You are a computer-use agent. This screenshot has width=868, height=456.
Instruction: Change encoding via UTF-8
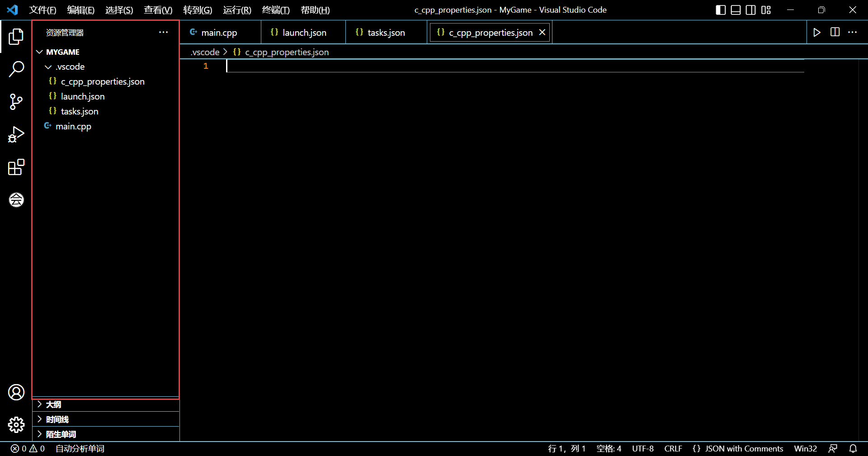click(642, 448)
